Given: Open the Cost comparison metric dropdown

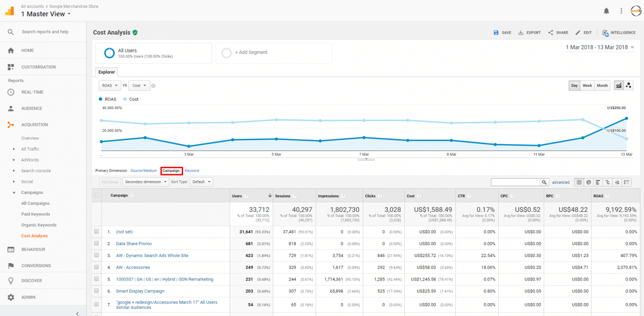Looking at the screenshot, I should click(139, 86).
